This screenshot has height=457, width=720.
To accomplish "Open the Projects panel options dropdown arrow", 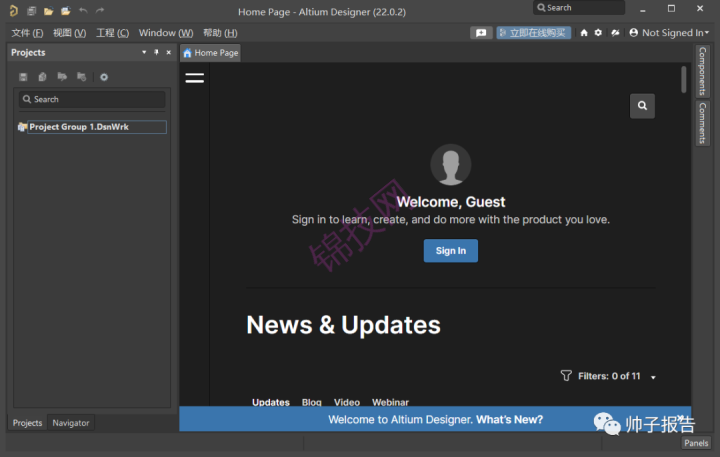I will click(x=144, y=52).
